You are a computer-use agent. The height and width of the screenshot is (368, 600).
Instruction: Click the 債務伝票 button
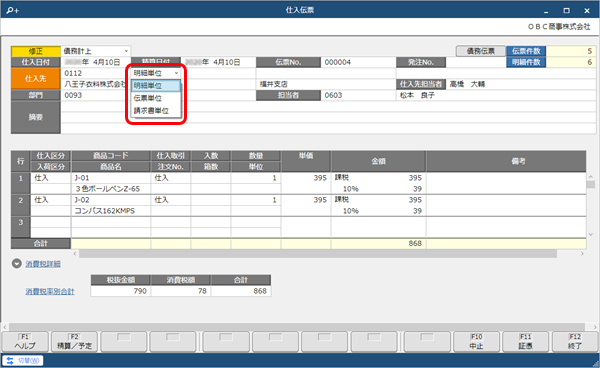(481, 51)
